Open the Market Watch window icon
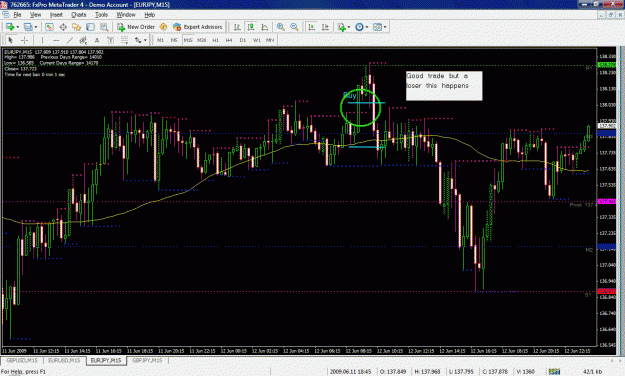The height and width of the screenshot is (376, 625). (49, 27)
